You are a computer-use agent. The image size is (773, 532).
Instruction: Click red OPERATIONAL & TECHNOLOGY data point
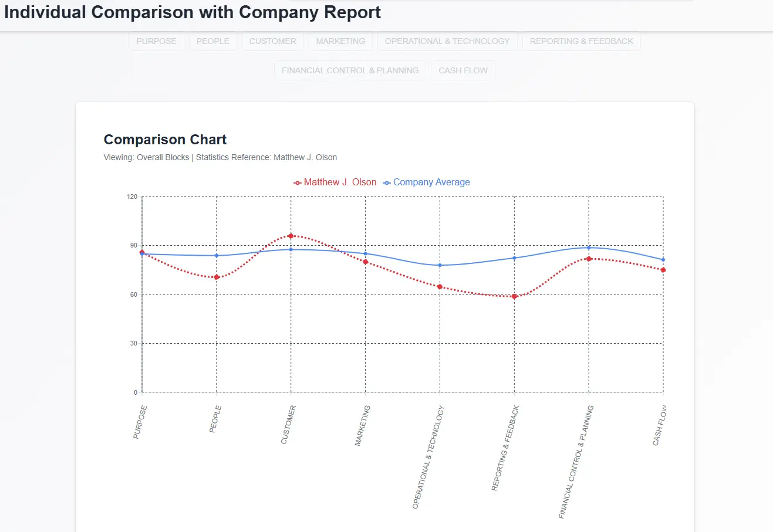tap(440, 287)
